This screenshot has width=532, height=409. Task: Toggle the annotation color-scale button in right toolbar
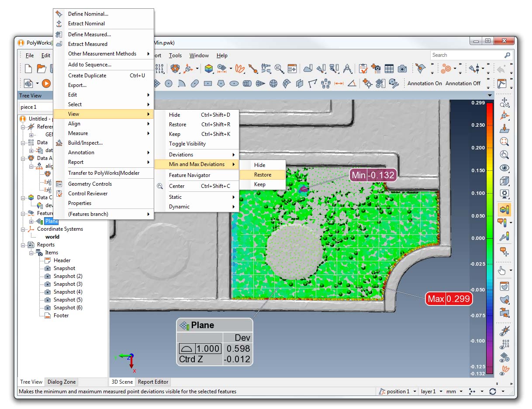(x=502, y=222)
